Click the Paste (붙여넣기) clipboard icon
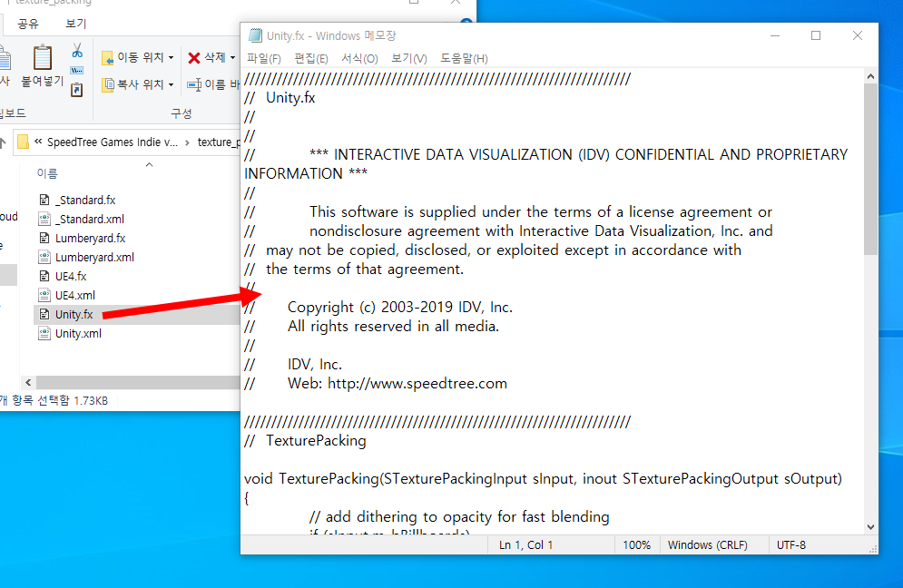The width and height of the screenshot is (903, 588). 43,57
